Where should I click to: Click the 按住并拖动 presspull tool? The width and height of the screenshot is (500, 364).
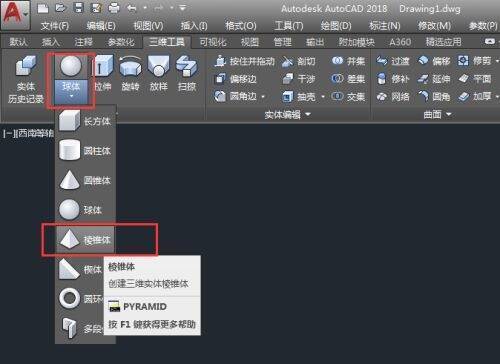(x=244, y=61)
